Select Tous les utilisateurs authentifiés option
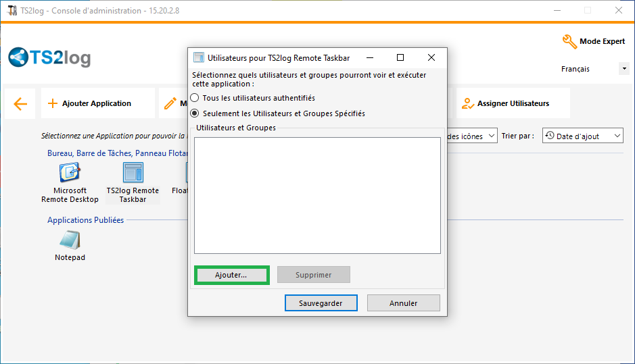This screenshot has width=635, height=364. [x=253, y=98]
